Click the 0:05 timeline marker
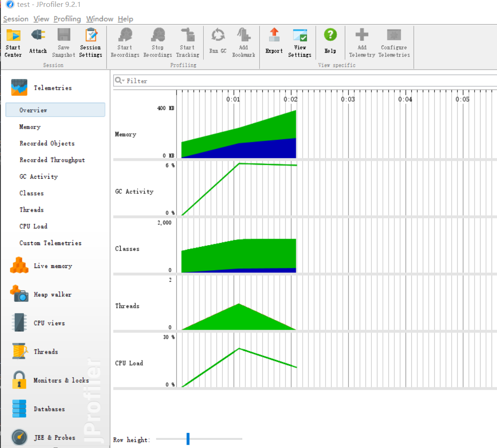Screen dimensions: 497x448 click(463, 99)
